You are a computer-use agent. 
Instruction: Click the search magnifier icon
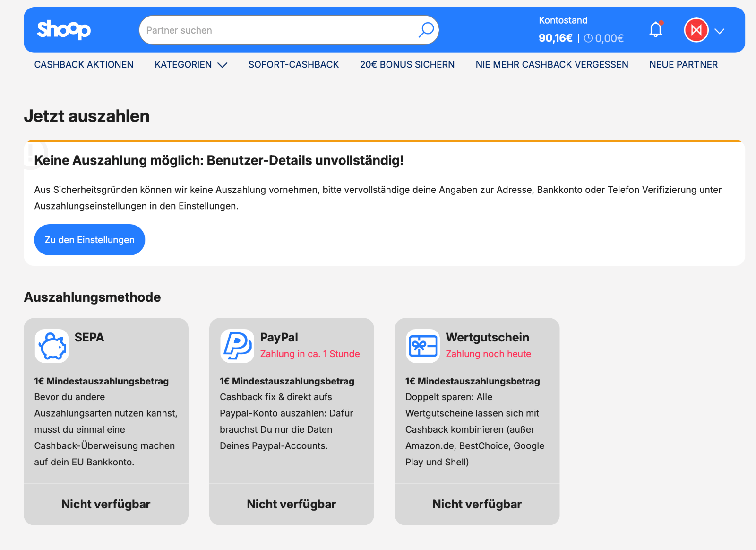tap(426, 30)
